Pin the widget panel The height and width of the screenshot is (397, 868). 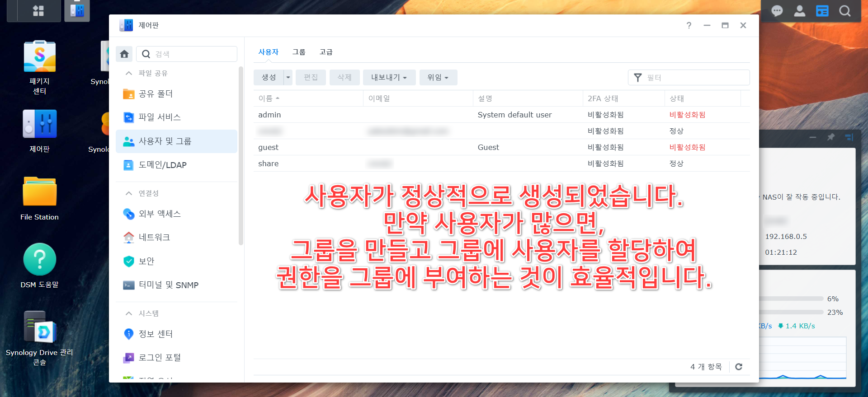(831, 137)
